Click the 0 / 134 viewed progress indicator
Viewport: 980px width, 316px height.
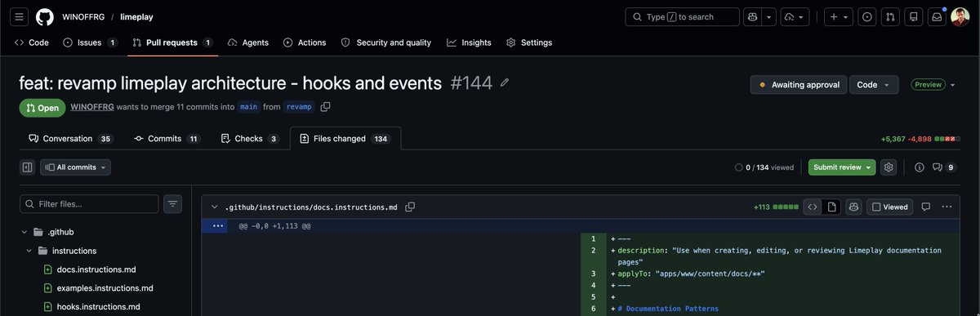[x=764, y=167]
